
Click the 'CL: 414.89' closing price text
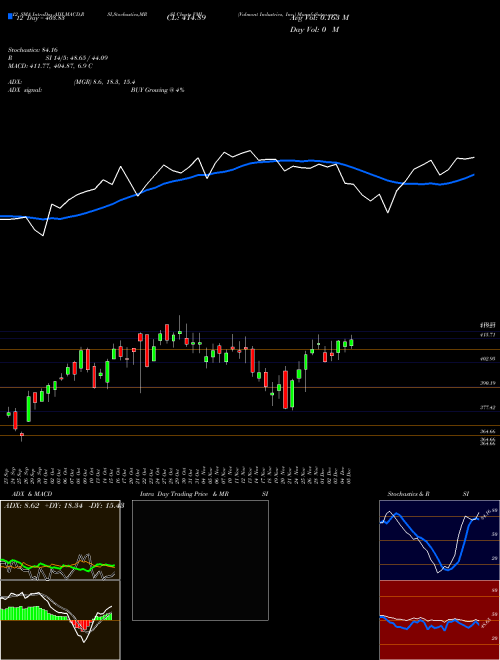point(186,18)
